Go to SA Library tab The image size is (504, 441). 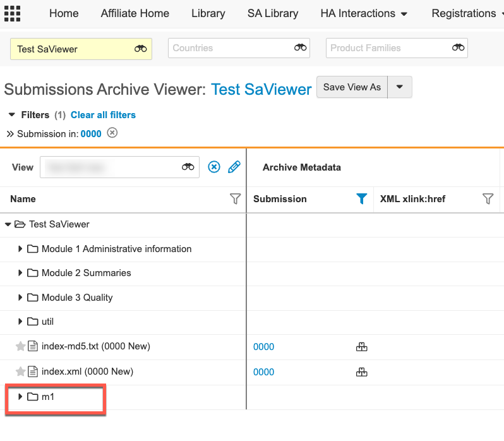(x=273, y=13)
